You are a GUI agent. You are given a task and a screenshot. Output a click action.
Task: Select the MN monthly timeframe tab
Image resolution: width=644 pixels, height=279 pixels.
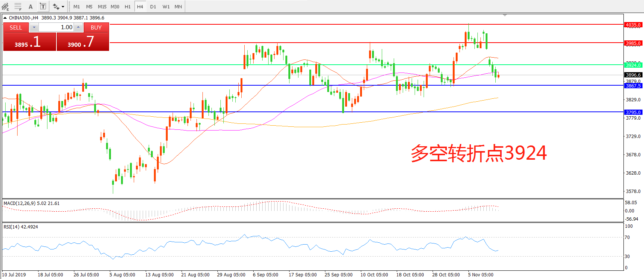tap(178, 6)
